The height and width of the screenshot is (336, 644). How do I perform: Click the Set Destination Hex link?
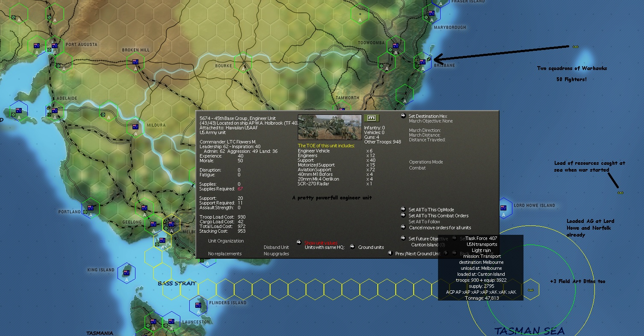428,116
